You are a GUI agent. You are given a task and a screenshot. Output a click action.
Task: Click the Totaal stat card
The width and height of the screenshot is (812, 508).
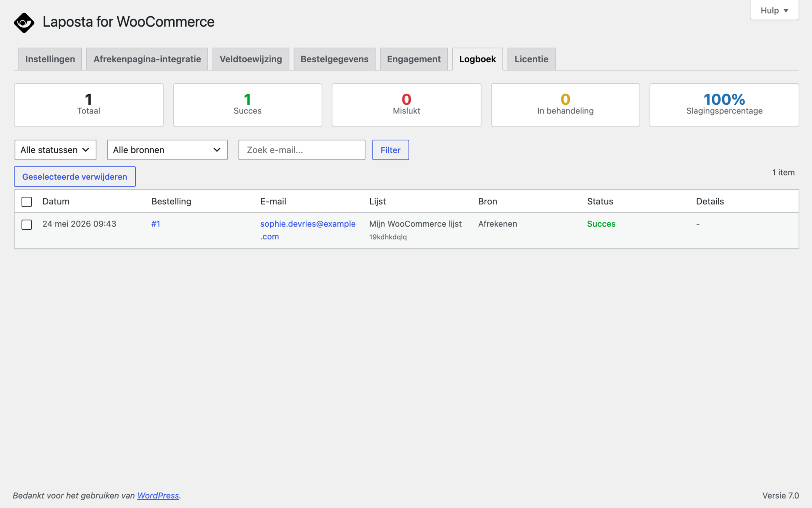coord(89,105)
